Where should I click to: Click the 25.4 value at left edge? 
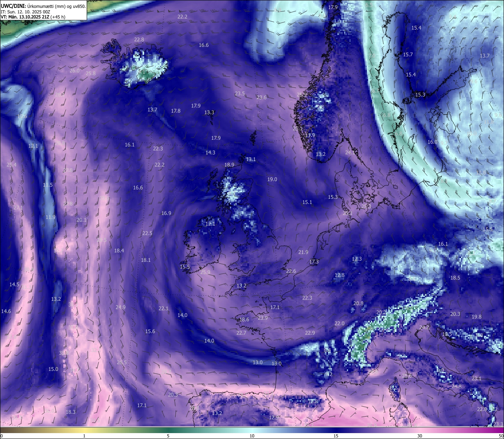click(x=11, y=165)
